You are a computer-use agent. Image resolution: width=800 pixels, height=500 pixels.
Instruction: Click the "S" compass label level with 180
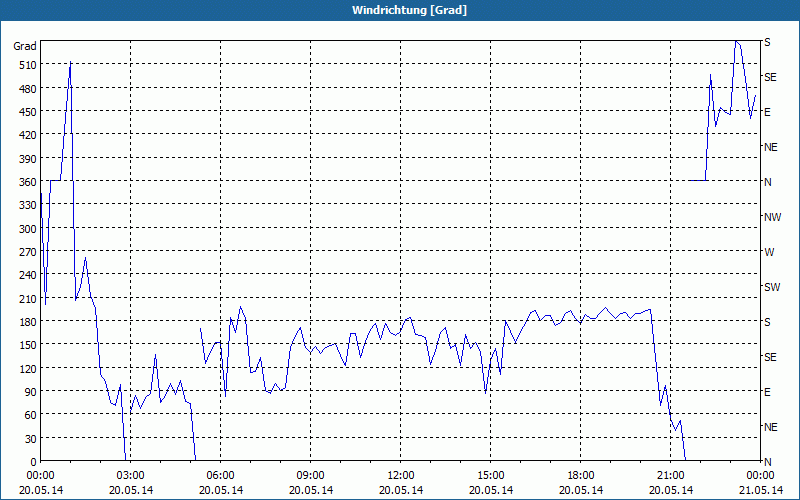coord(767,322)
